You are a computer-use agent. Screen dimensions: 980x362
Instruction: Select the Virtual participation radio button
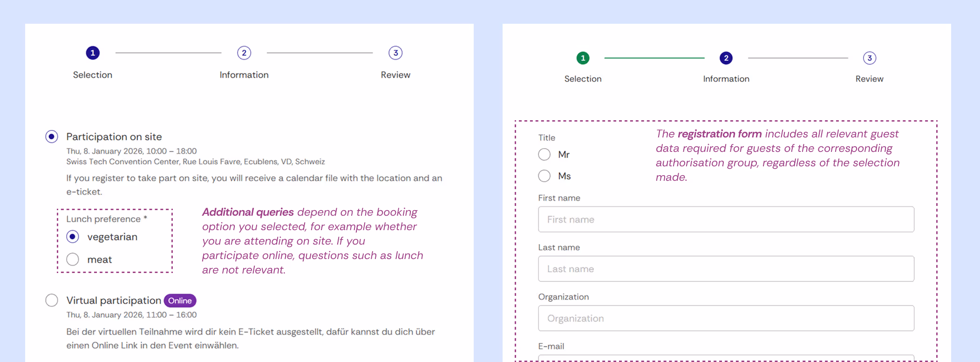point(52,300)
